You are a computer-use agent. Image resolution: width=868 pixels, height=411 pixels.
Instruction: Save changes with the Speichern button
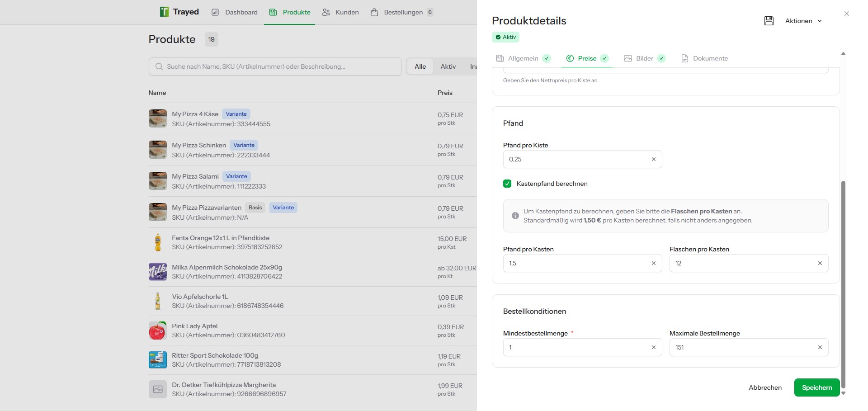click(x=816, y=387)
